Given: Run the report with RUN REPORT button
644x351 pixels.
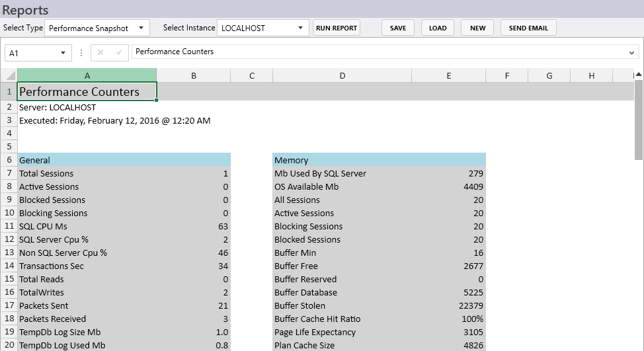Looking at the screenshot, I should 337,28.
